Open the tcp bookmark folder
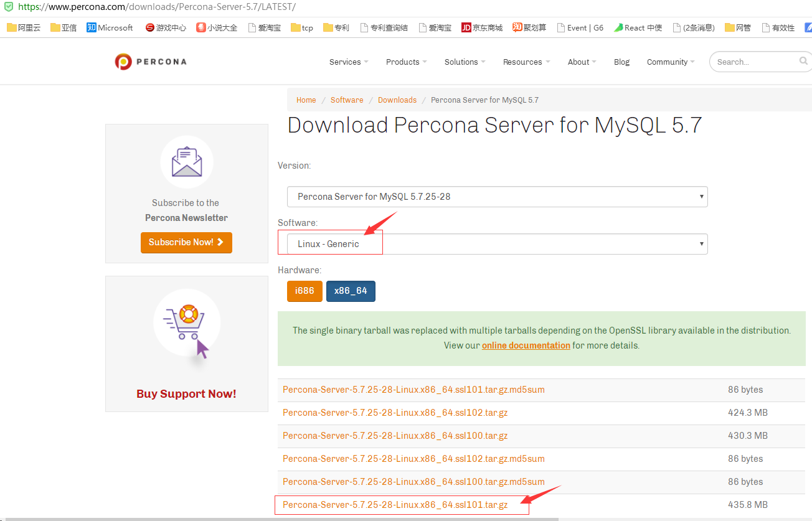The height and width of the screenshot is (521, 812). [302, 27]
